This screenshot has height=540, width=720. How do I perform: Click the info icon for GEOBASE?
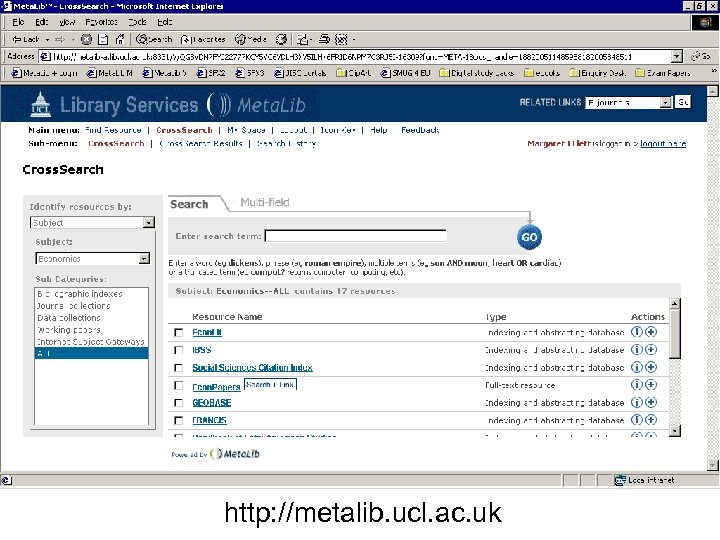pyautogui.click(x=636, y=402)
